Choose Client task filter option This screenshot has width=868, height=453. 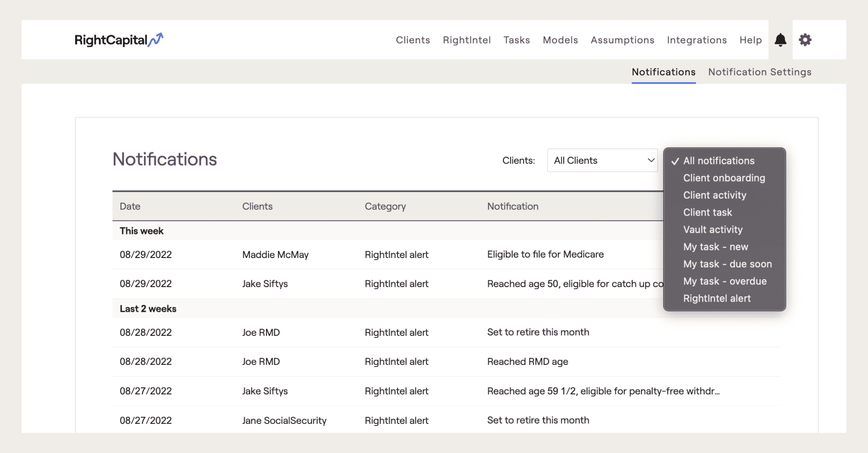[708, 212]
